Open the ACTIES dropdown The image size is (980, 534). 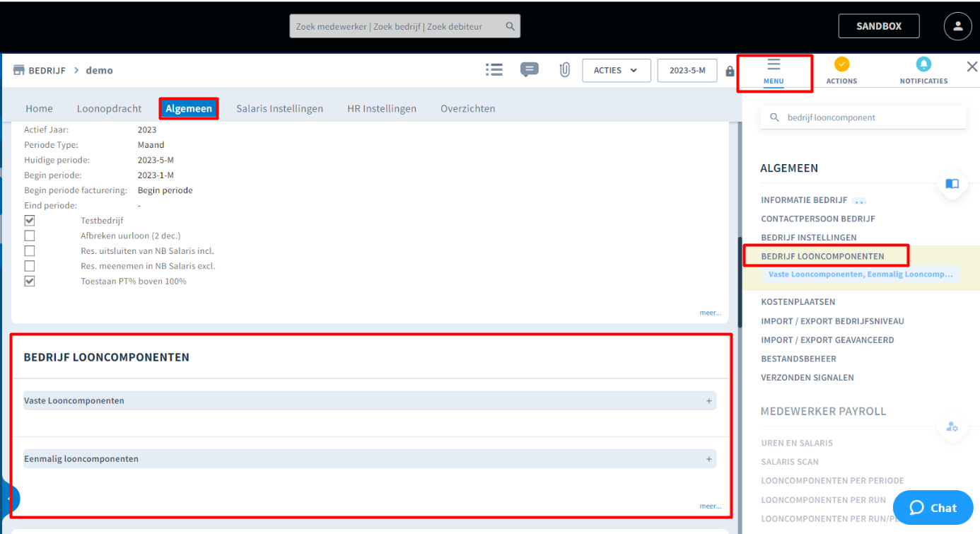pyautogui.click(x=616, y=71)
